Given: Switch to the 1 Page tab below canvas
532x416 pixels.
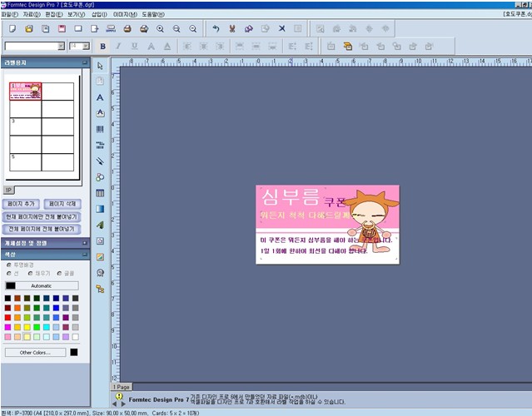Looking at the screenshot, I should [122, 387].
